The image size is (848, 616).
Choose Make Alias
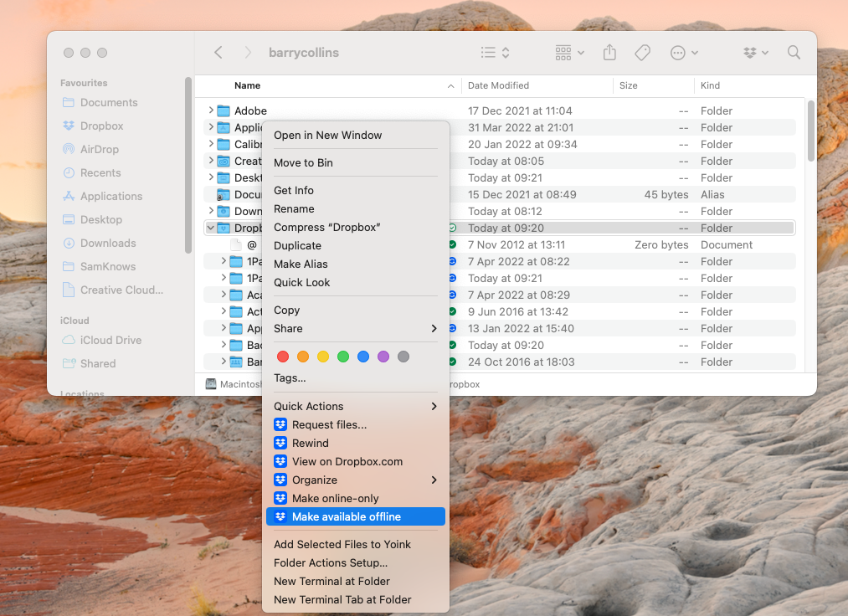click(x=355, y=264)
